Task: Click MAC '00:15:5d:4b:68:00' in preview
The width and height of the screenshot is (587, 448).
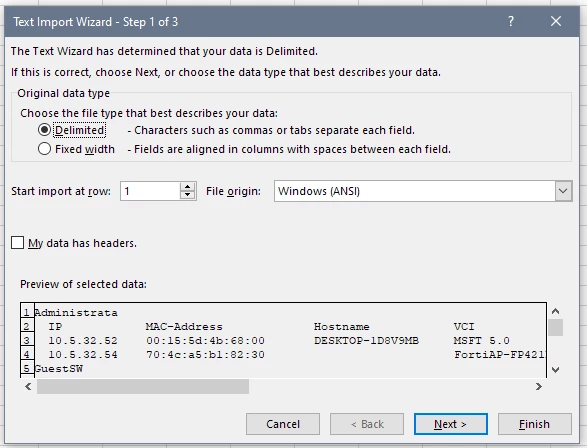Action: click(206, 341)
